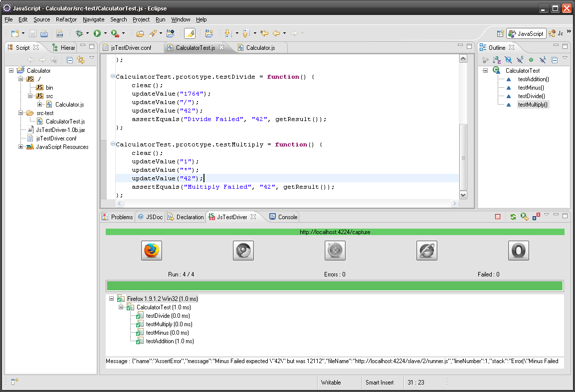
Task: Toggle Link with Editor in Script panel
Action: 80,60
